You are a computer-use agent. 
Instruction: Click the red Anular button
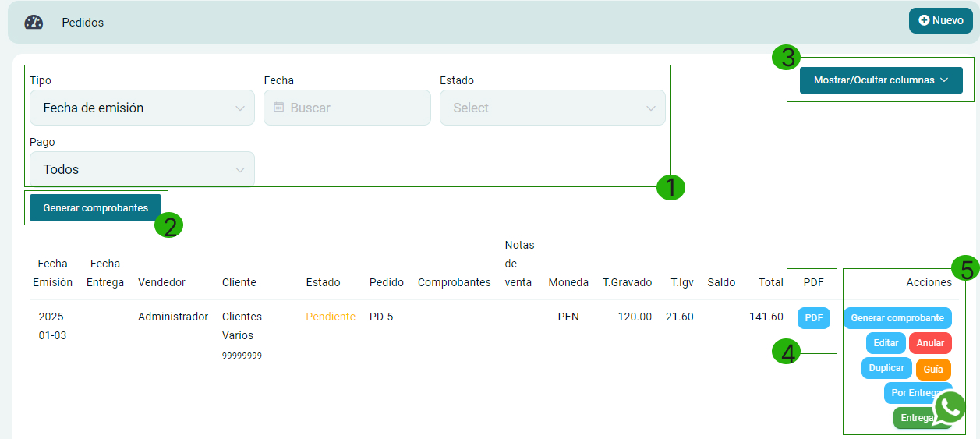click(930, 343)
